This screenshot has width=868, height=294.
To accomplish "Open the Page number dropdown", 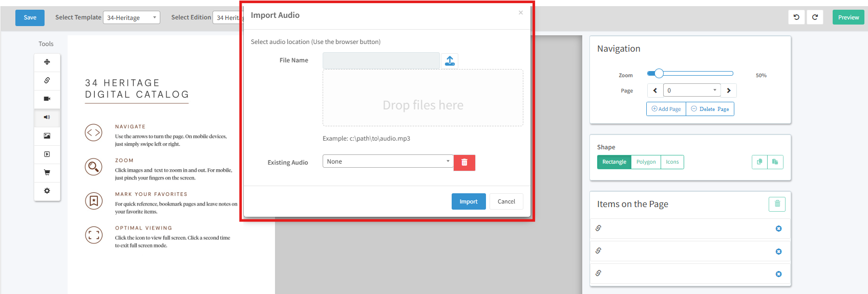I will click(691, 91).
